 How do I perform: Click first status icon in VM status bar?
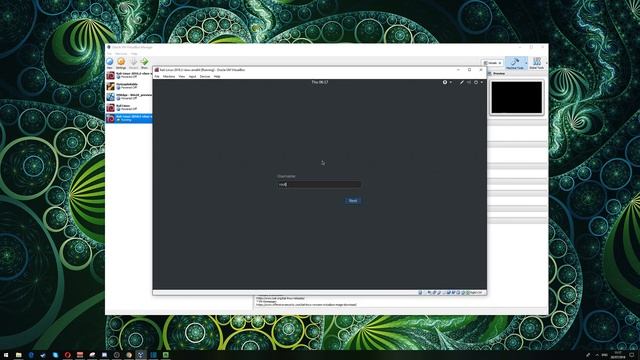(x=420, y=293)
